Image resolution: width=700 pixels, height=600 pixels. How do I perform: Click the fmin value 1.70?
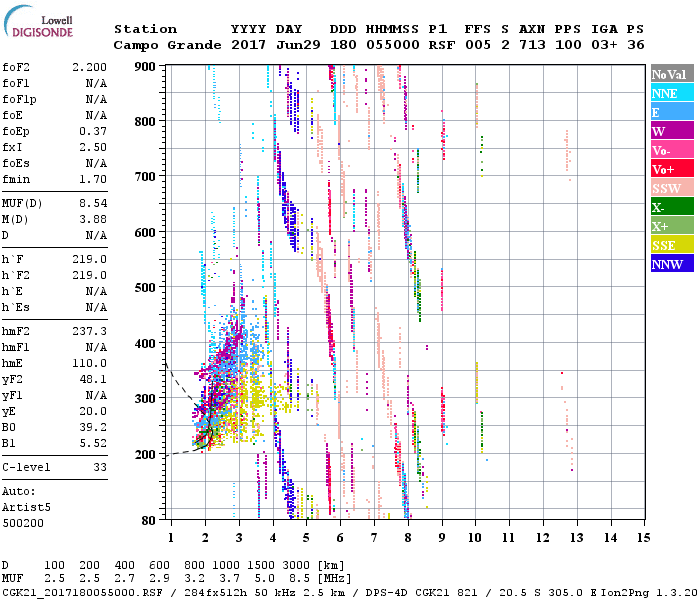point(93,180)
